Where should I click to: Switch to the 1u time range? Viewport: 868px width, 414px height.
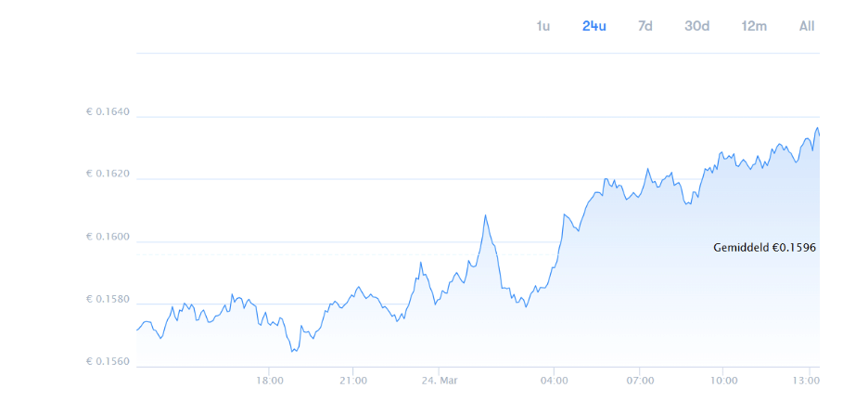coord(543,26)
